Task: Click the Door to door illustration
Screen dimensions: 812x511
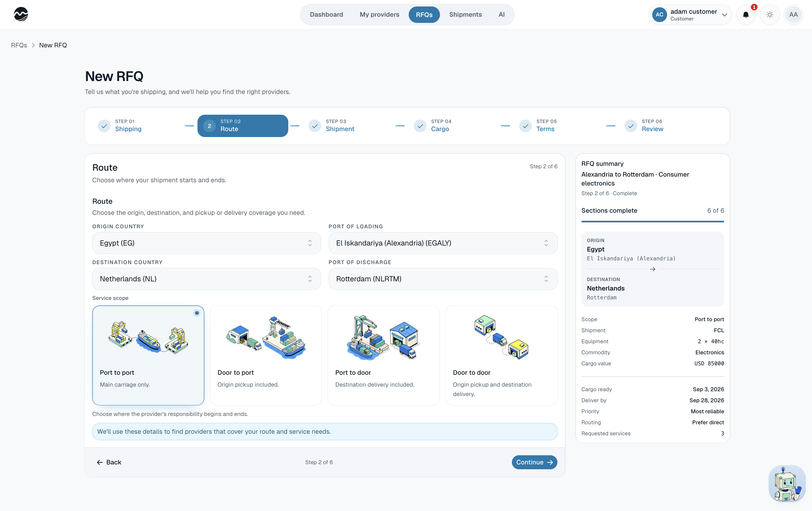Action: point(501,337)
